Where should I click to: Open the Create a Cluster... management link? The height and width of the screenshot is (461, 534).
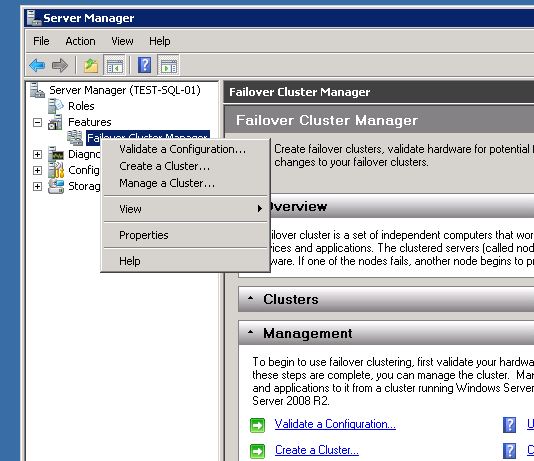pos(317,450)
